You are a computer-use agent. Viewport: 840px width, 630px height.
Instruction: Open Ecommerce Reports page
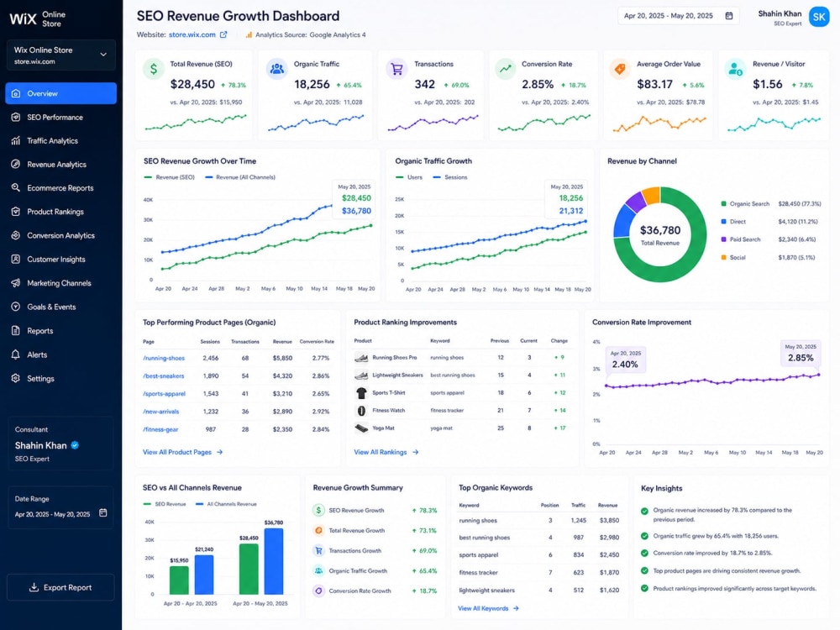pyautogui.click(x=60, y=187)
